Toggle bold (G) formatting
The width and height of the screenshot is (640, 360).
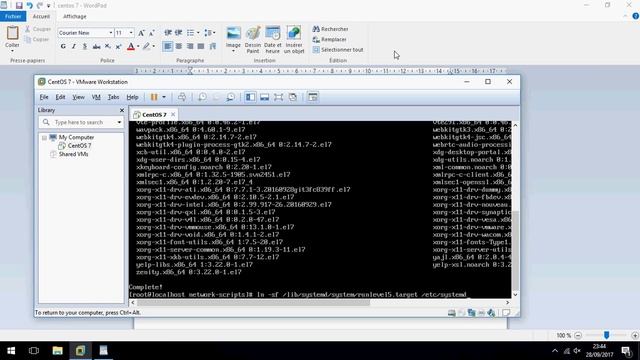point(63,47)
